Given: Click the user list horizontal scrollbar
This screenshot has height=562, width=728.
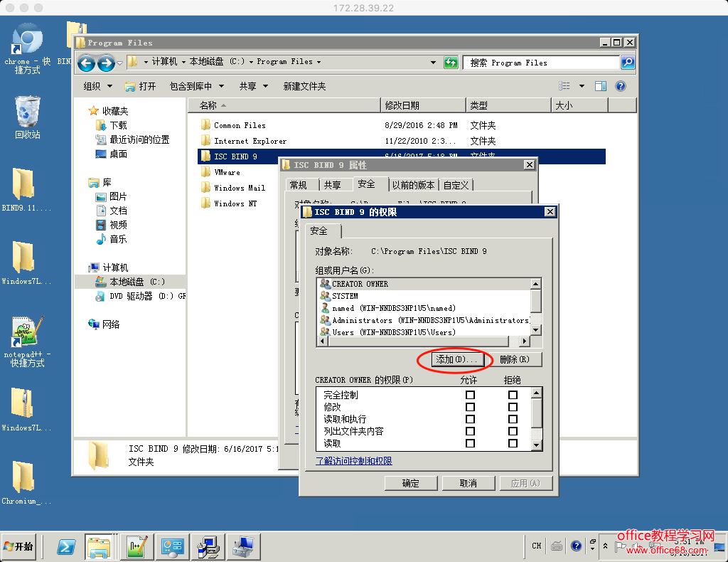Looking at the screenshot, I should pos(424,341).
